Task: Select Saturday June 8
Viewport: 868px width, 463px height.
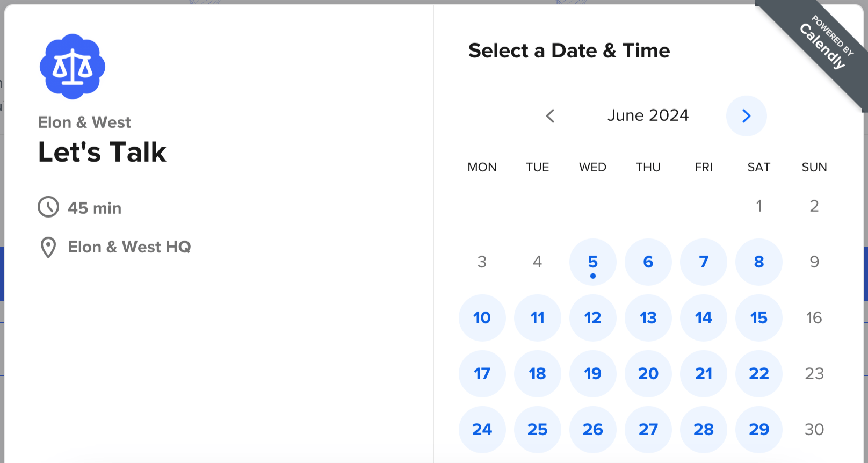Action: pyautogui.click(x=759, y=262)
